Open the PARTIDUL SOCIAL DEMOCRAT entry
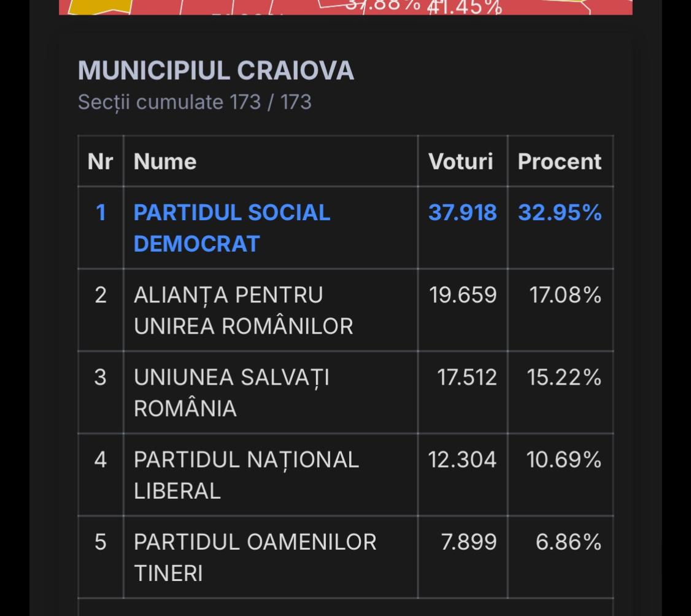The width and height of the screenshot is (691, 616). (232, 228)
